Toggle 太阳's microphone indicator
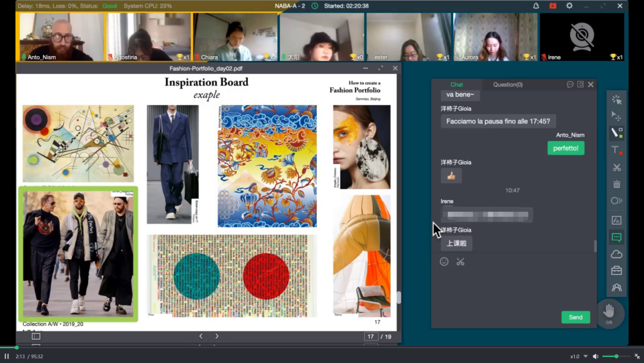This screenshot has height=363, width=644. [284, 57]
